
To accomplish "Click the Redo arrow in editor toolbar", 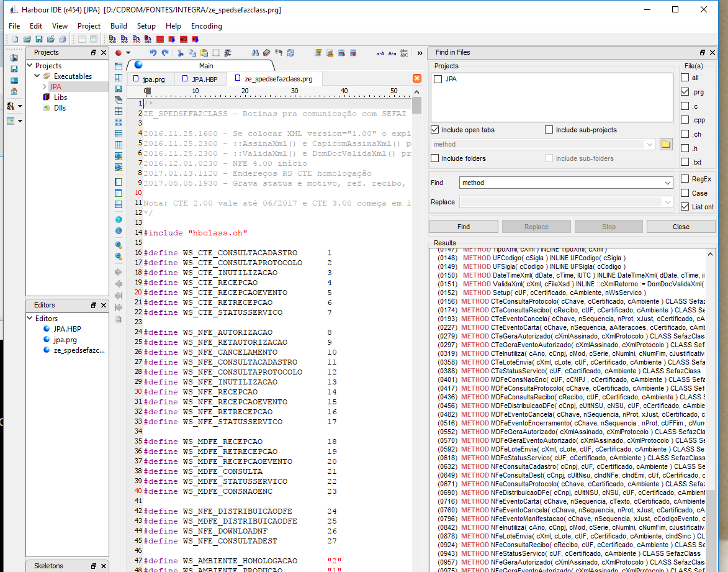I will [x=164, y=53].
